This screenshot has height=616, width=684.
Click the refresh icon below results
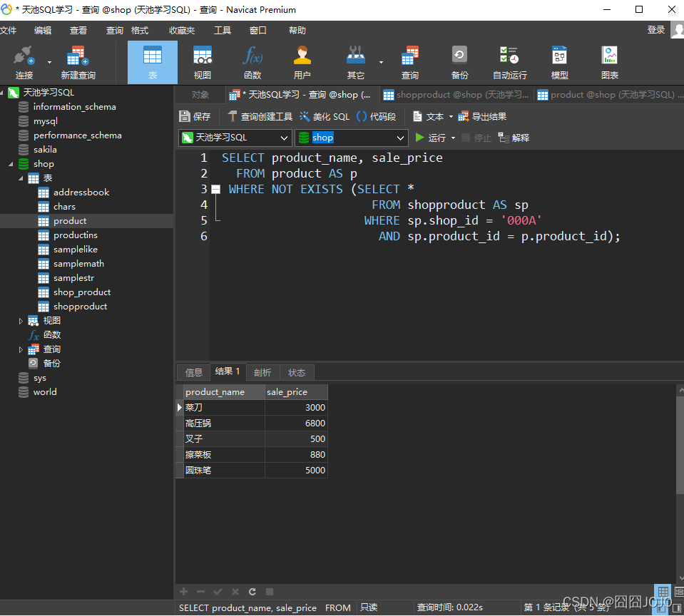tap(252, 592)
